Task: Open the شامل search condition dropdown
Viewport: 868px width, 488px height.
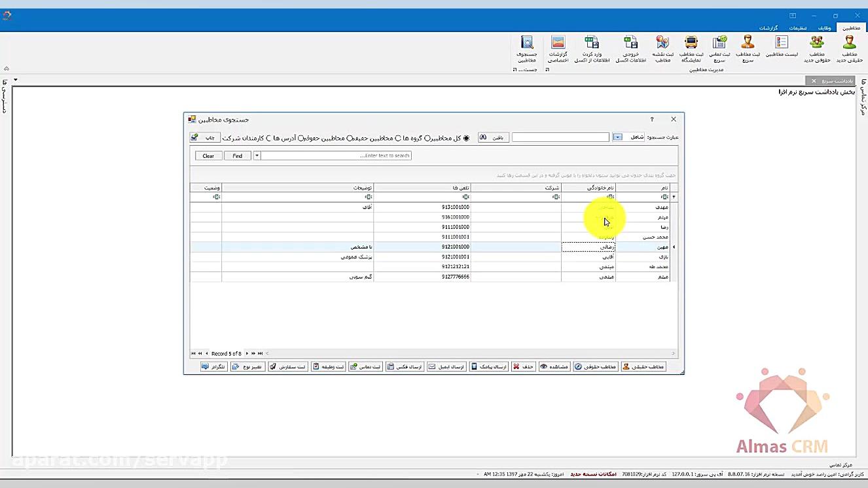Action: point(617,137)
